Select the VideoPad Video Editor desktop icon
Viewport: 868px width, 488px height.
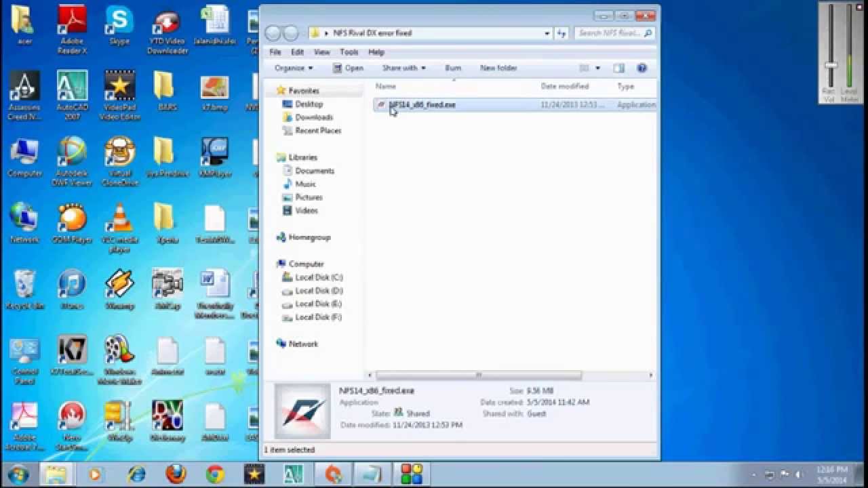tap(119, 95)
